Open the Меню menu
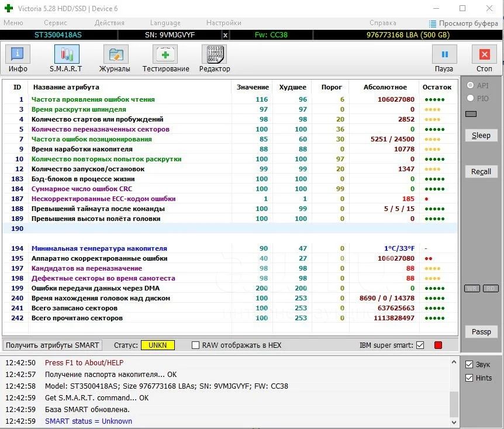This screenshot has width=504, height=429. point(13,23)
